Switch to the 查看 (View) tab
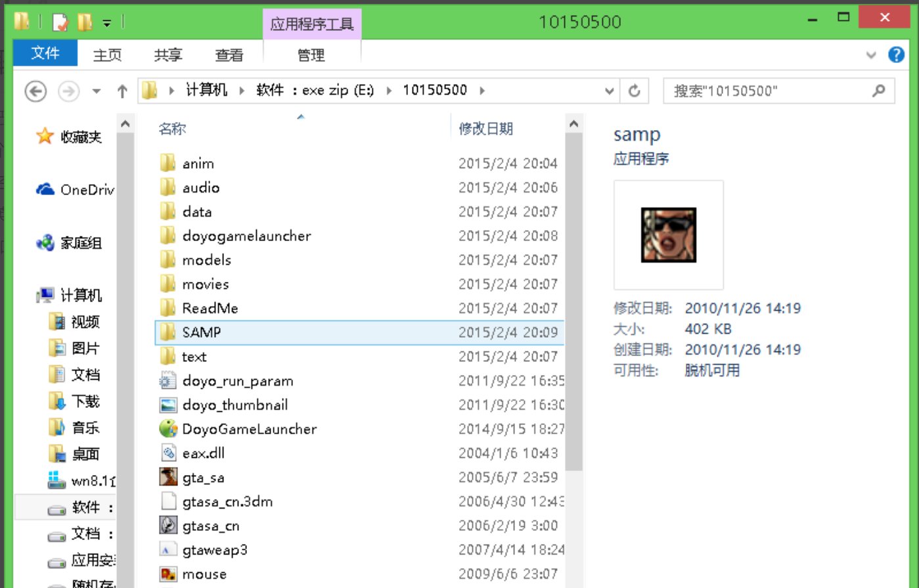This screenshot has height=588, width=919. 229,55
